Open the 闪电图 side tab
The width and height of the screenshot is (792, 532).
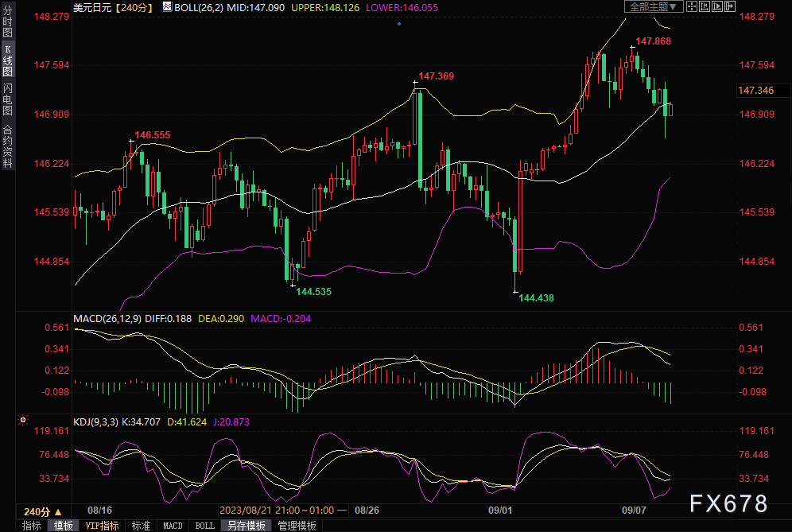[8, 99]
